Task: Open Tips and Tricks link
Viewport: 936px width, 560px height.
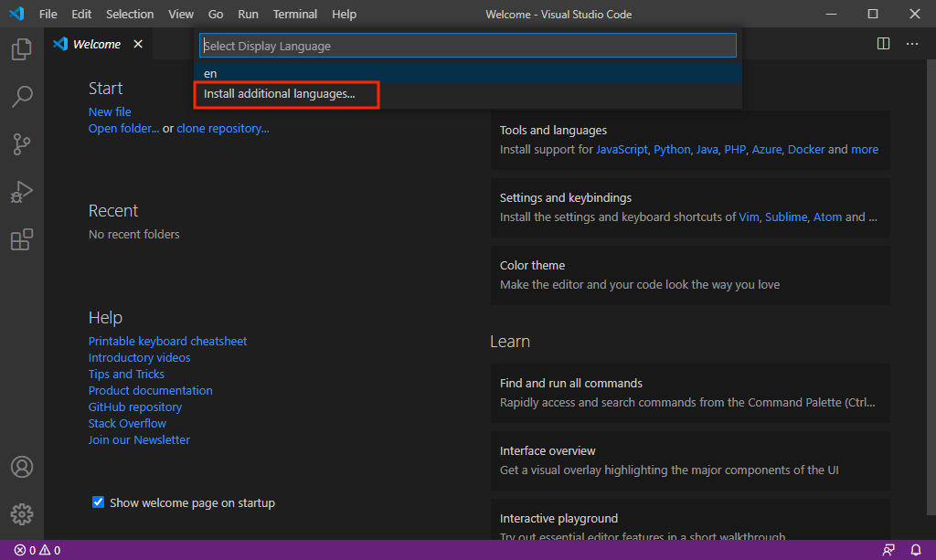Action: 126,374
